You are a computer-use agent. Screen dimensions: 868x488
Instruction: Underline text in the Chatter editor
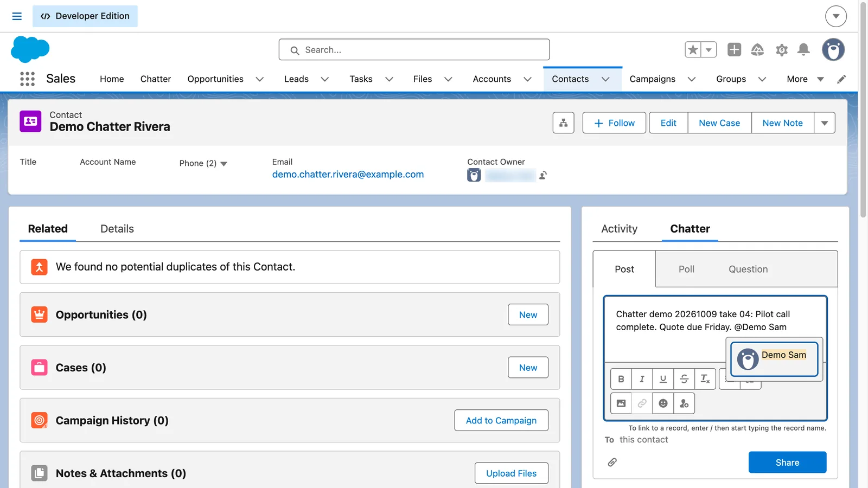pos(663,379)
